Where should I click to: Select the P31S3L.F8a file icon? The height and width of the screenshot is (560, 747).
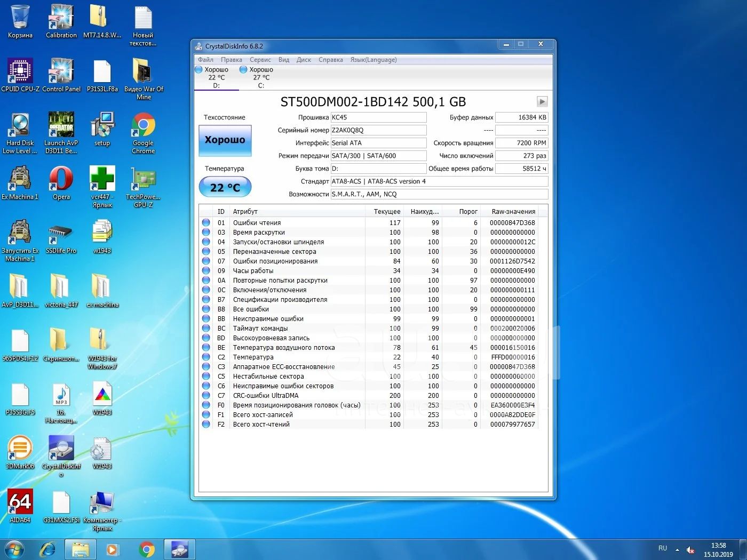[102, 75]
